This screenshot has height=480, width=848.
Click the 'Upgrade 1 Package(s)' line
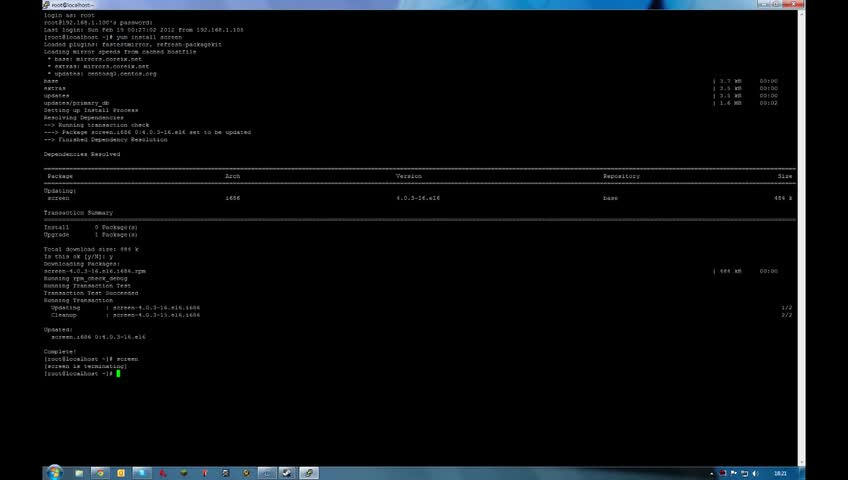(x=91, y=235)
